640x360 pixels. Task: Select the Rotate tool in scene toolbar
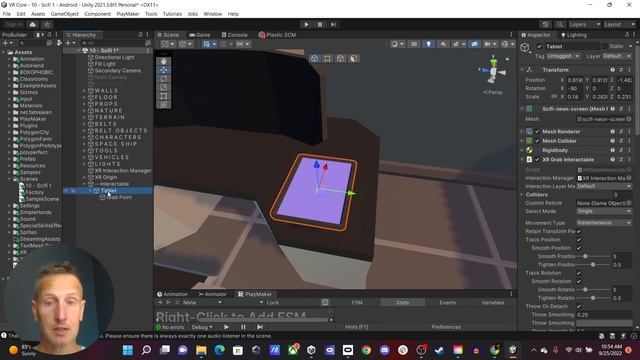pos(164,78)
